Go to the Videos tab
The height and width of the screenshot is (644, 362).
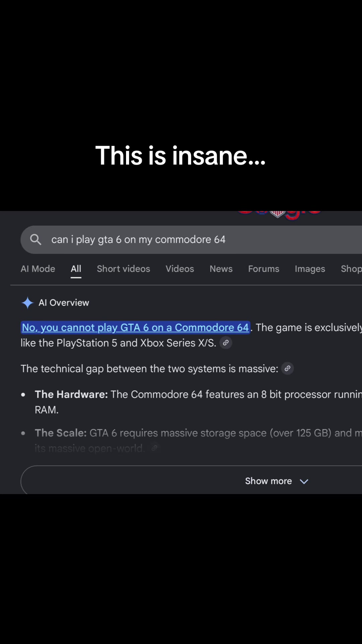[180, 269]
